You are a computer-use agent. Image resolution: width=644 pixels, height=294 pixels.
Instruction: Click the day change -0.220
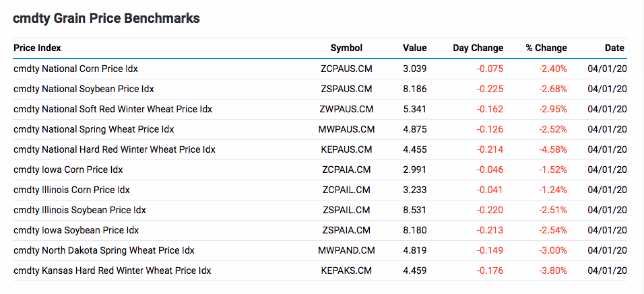coord(490,210)
